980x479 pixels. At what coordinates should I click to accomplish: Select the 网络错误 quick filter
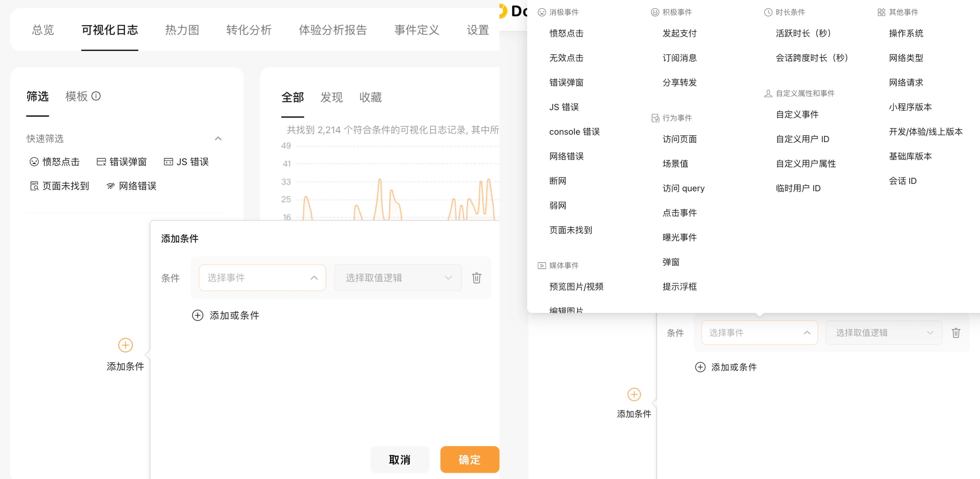click(x=132, y=186)
